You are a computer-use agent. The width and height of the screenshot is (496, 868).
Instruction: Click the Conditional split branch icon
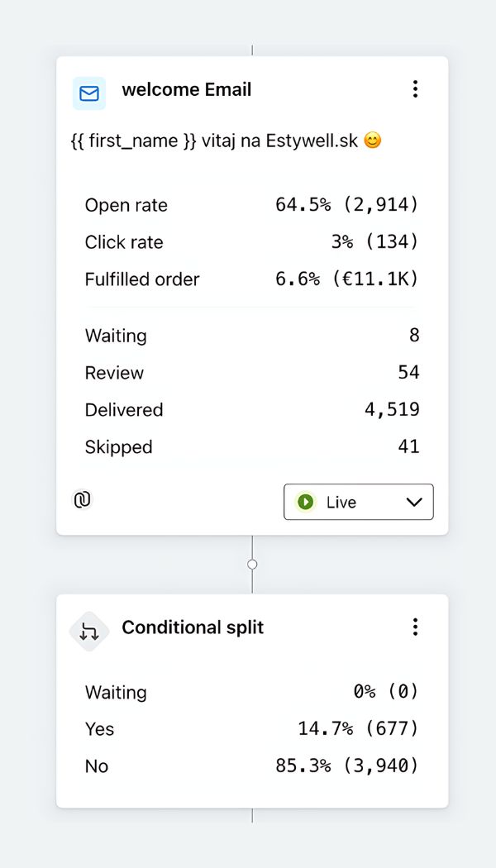89,632
